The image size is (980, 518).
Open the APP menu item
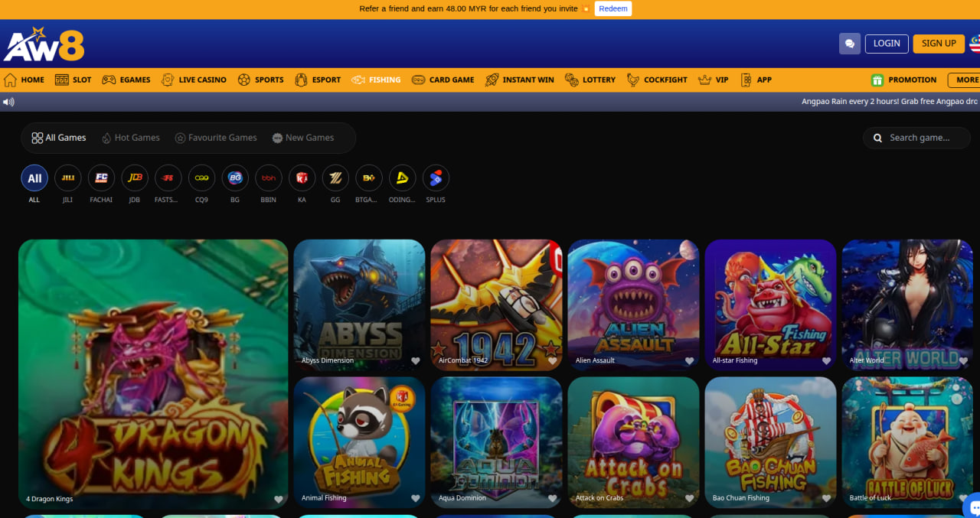755,80
